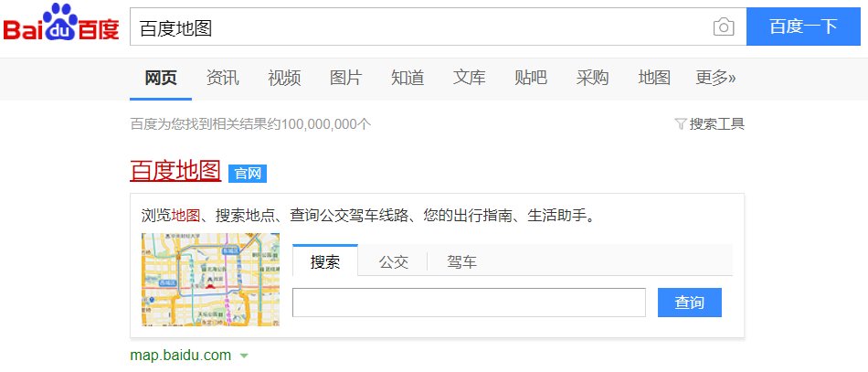The height and width of the screenshot is (372, 868).
Task: Open 搜索工具 search tools
Action: pos(717,124)
